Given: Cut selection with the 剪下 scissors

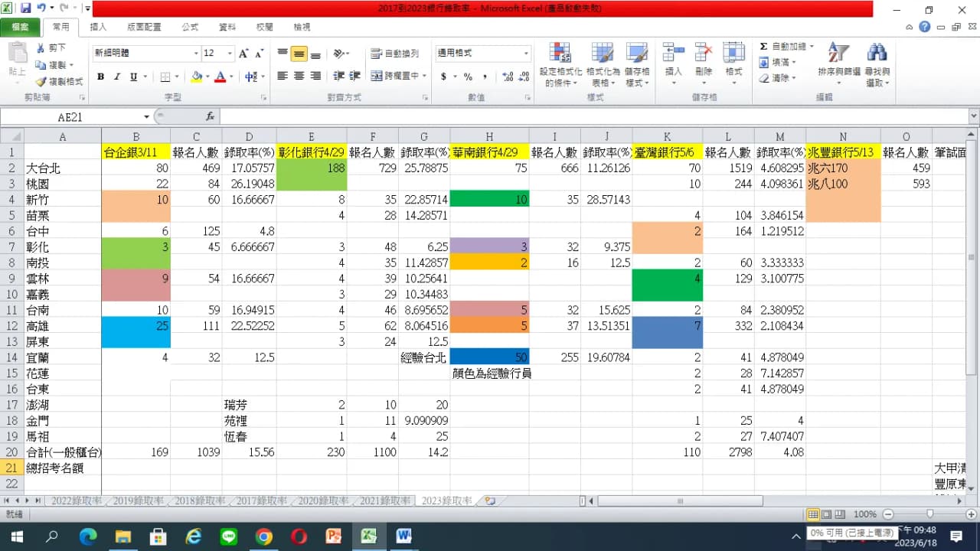Looking at the screenshot, I should click(51, 48).
